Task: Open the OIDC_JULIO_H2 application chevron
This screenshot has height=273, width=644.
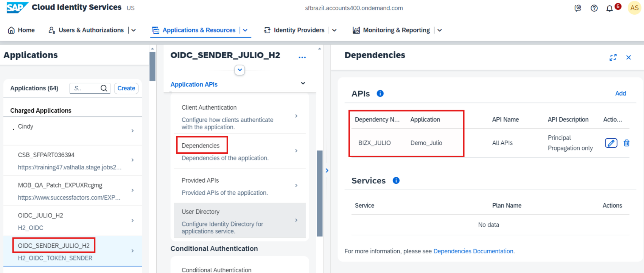Action: pos(132,220)
